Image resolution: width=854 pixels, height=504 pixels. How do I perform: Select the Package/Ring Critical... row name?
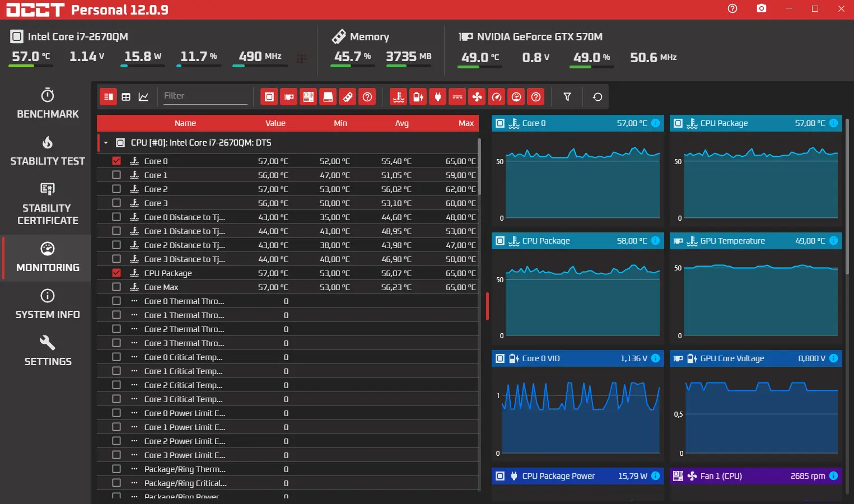[x=185, y=483]
